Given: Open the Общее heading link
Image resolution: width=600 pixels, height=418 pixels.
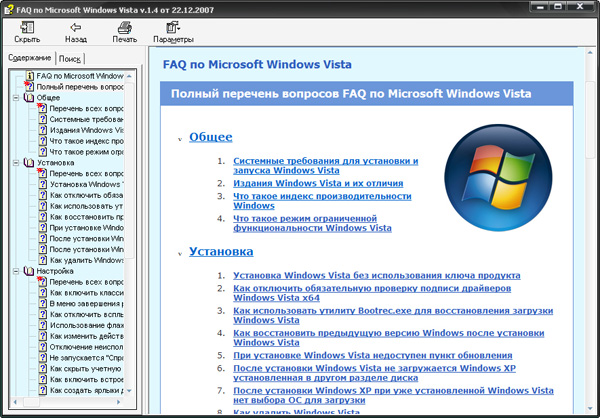Looking at the screenshot, I should tap(210, 137).
